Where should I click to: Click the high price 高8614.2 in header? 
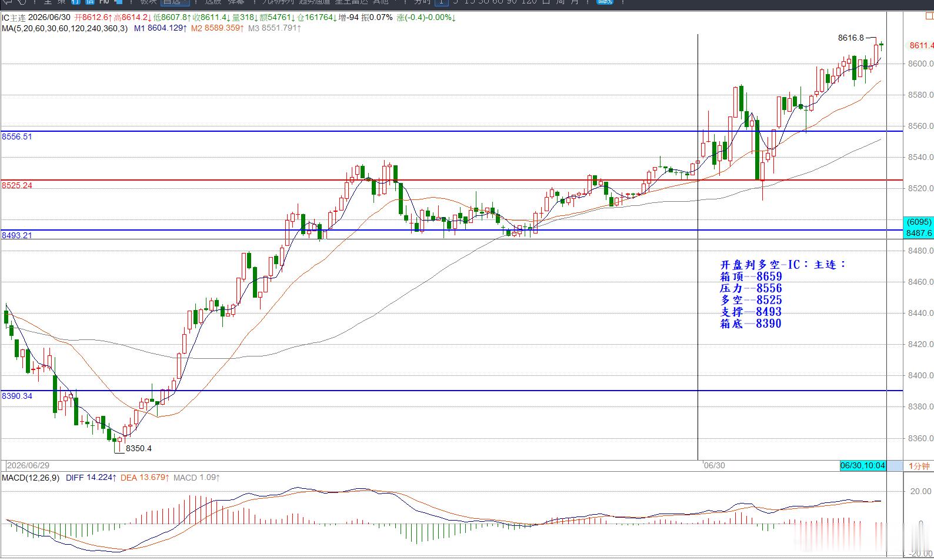click(133, 18)
